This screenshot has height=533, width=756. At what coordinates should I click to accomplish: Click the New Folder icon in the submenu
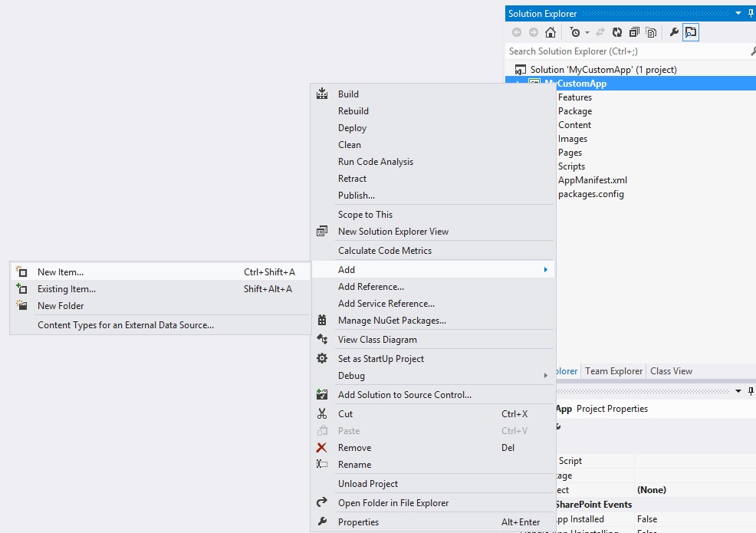tap(21, 305)
